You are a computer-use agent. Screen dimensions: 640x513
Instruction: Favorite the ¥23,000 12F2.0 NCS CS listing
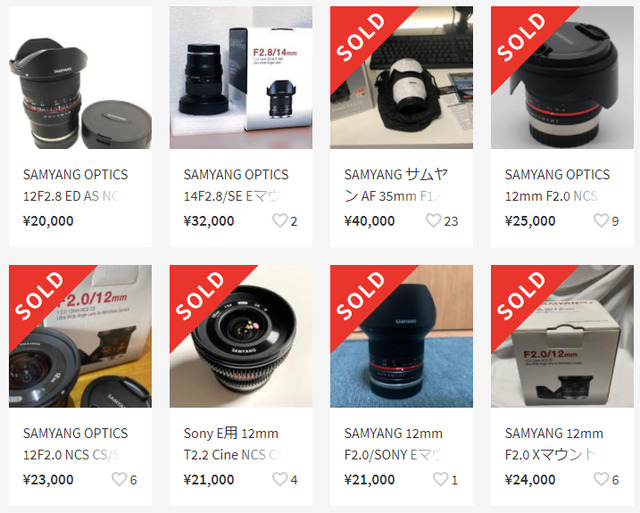[119, 479]
